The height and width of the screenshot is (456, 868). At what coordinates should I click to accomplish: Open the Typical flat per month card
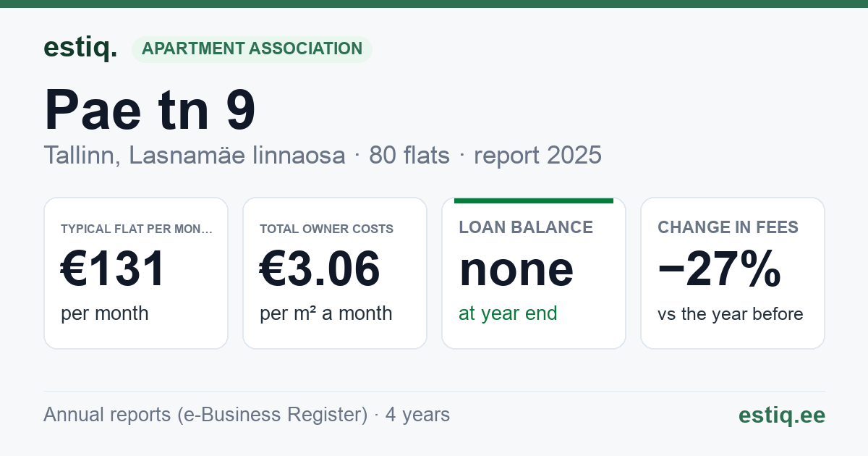click(136, 273)
